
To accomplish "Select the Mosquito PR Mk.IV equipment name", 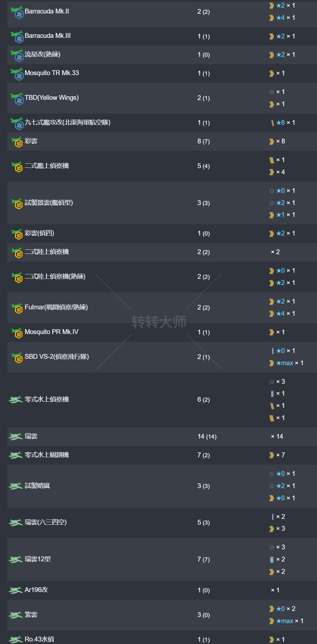I will [x=51, y=332].
